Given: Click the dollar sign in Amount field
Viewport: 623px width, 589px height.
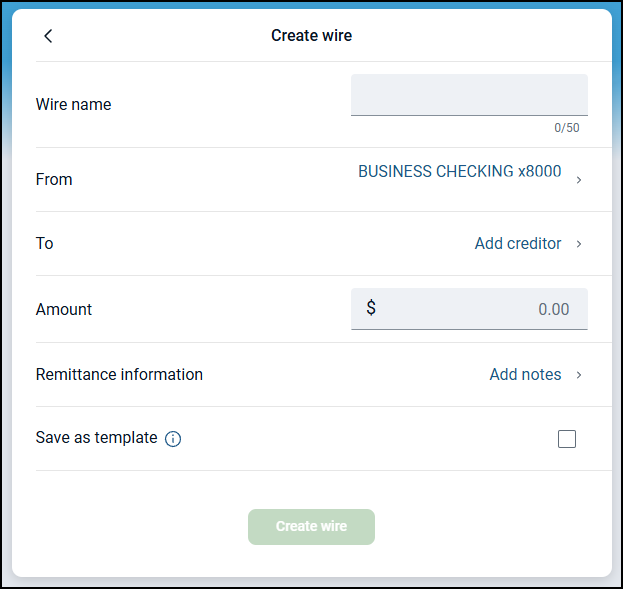Looking at the screenshot, I should click(371, 308).
